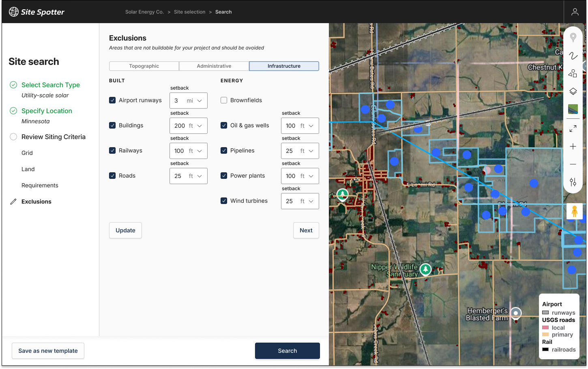Select the location pin map tool
Screen dimensions: 588x369
tap(573, 37)
